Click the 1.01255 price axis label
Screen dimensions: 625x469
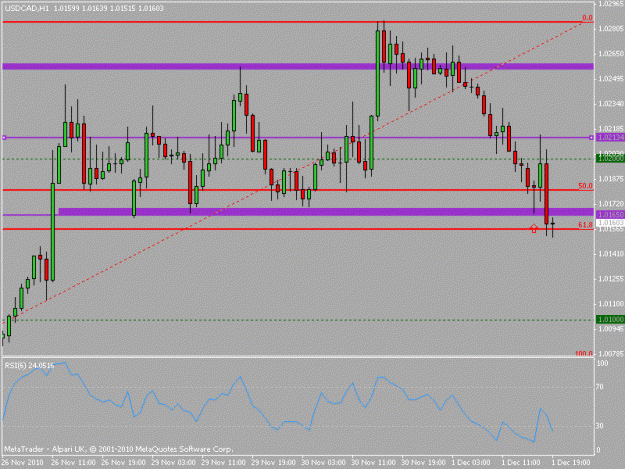[x=611, y=279]
